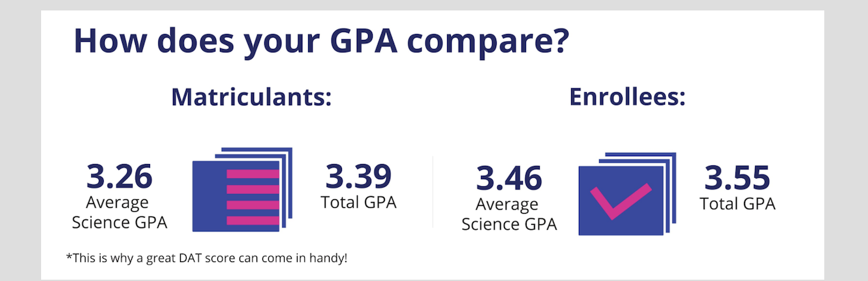Click the bottom pink bar in the Matriculants icon
This screenshot has height=281, width=868.
[253, 220]
